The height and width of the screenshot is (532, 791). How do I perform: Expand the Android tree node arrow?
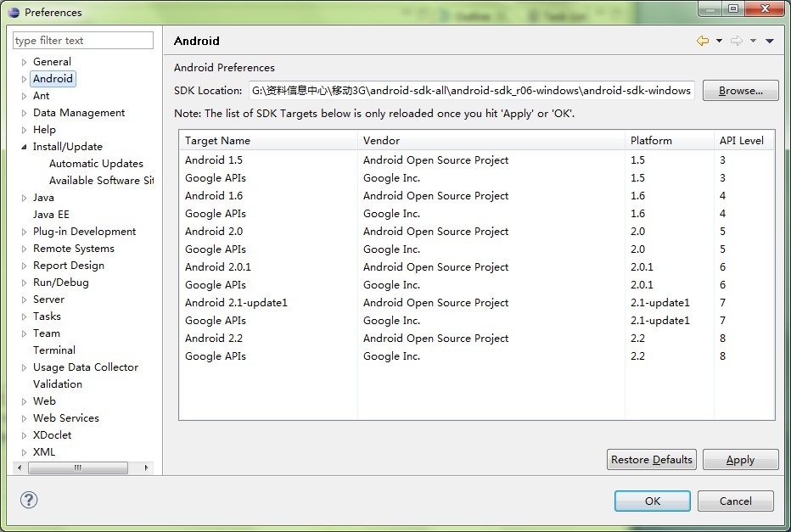24,79
